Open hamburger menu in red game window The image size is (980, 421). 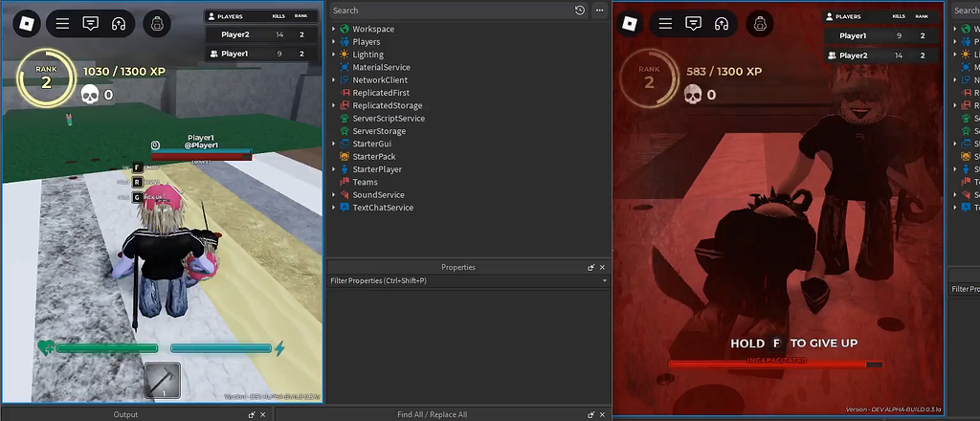(x=666, y=24)
